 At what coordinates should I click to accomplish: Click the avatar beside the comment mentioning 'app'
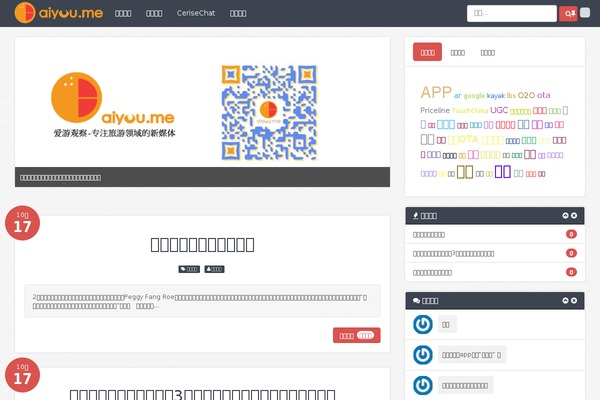coord(423,355)
